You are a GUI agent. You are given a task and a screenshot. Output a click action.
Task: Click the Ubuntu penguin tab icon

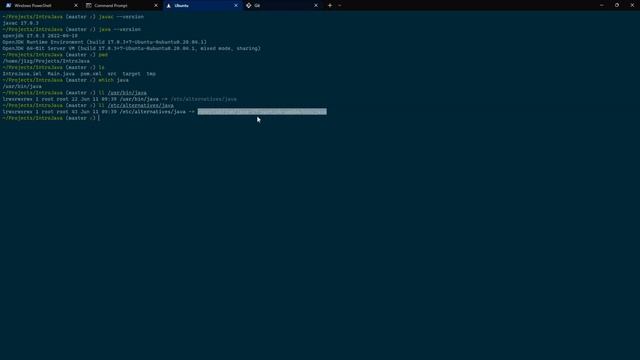pos(169,6)
